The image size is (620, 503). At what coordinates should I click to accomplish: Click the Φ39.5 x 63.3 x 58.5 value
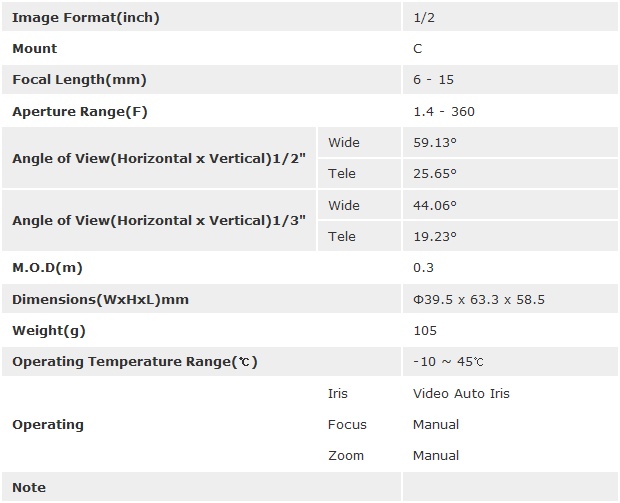478,299
